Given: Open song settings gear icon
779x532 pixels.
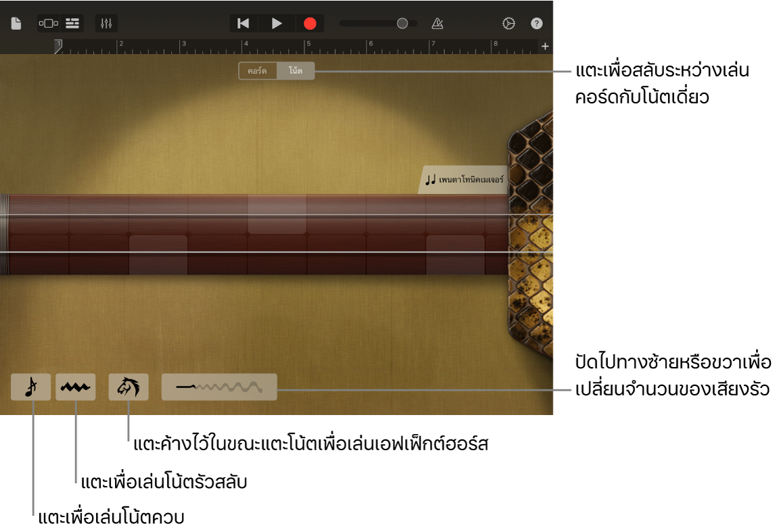Looking at the screenshot, I should coord(509,24).
